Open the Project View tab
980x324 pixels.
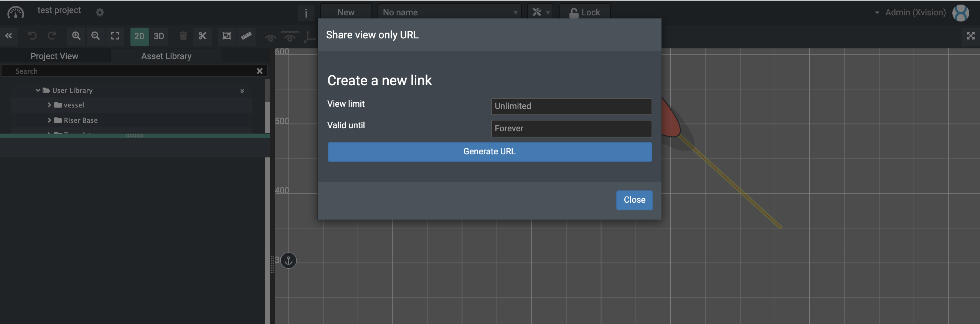coord(54,56)
